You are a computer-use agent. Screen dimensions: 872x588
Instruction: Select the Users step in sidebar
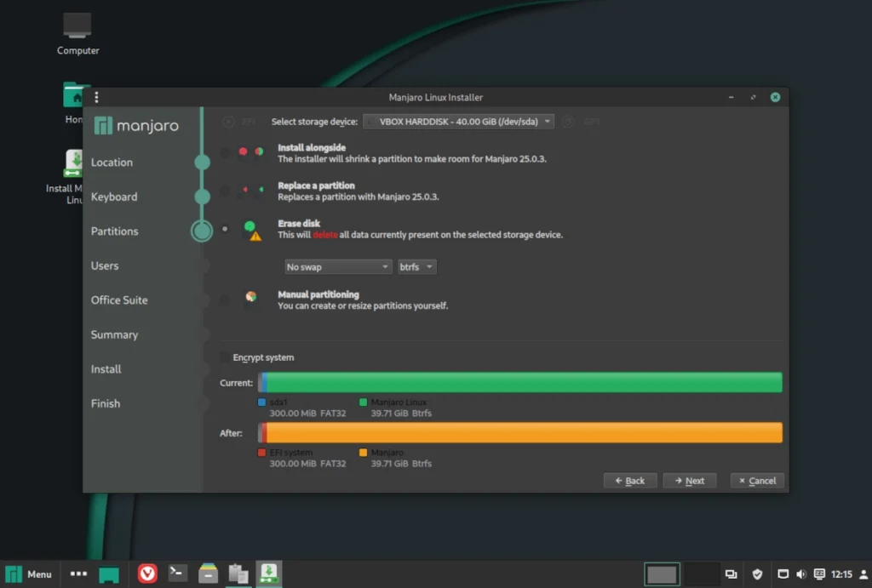(x=105, y=265)
